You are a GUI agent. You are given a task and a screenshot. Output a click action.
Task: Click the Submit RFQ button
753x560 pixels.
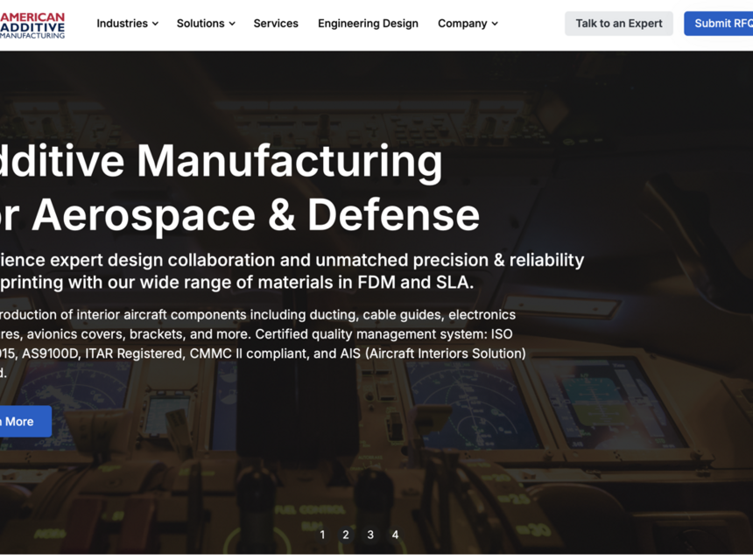(x=719, y=24)
